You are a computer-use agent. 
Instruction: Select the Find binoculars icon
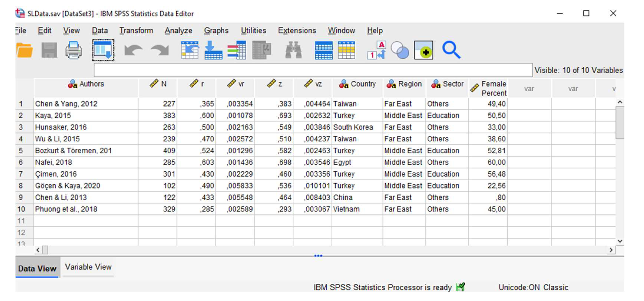293,50
